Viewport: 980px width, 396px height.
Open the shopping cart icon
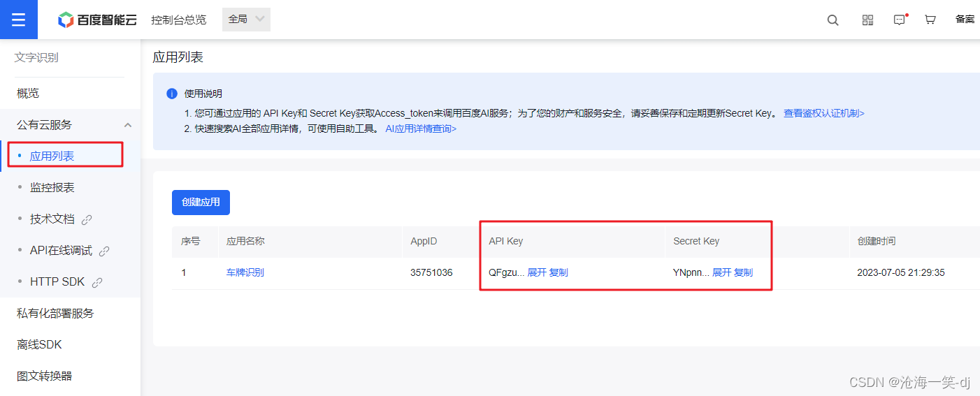tap(930, 20)
